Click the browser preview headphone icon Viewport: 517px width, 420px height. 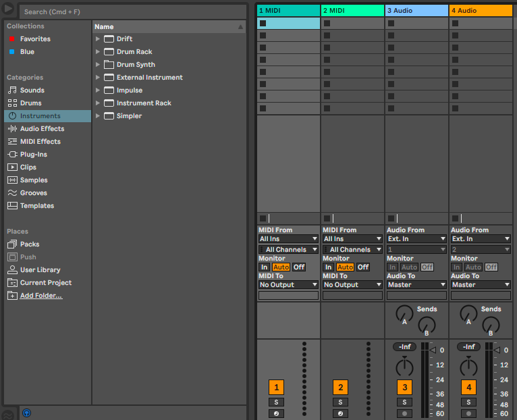point(27,413)
